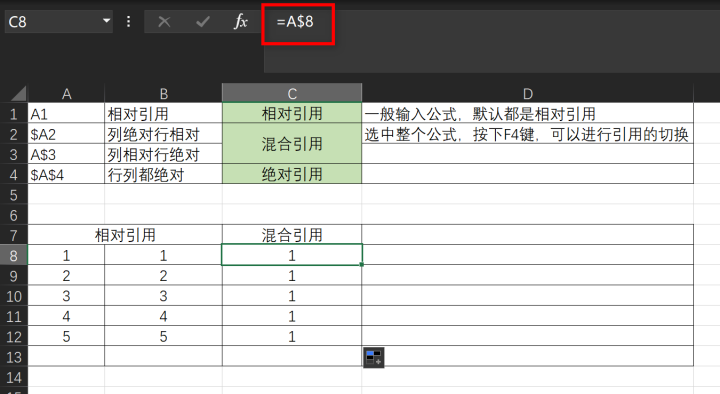720x394 pixels.
Task: Select the green cell 绝对引用
Action: [x=292, y=174]
